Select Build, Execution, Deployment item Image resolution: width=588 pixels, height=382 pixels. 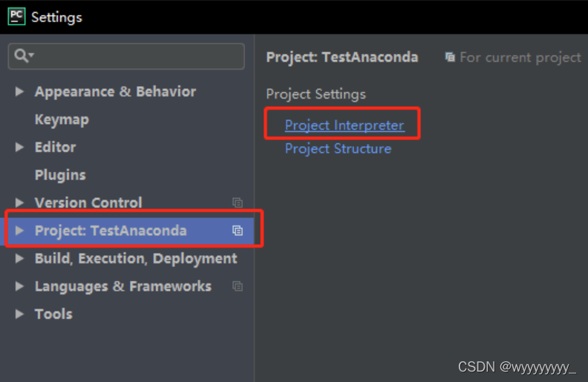136,259
